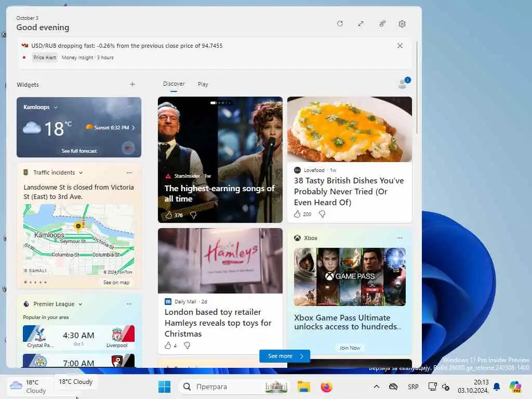Click the muted volume tray icon

click(446, 387)
